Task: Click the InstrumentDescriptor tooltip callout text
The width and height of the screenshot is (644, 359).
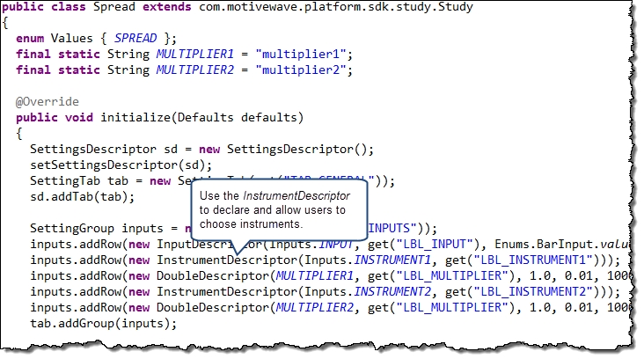Action: pos(274,210)
